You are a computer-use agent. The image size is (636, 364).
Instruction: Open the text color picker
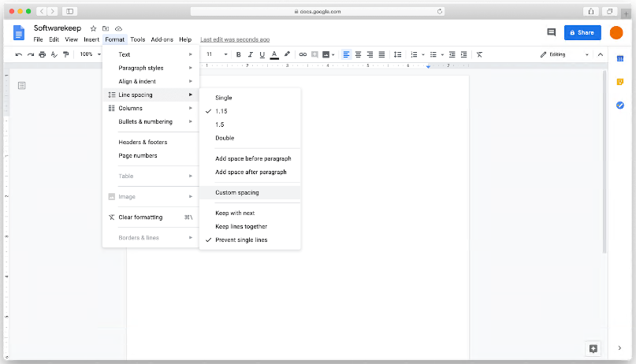coord(273,54)
